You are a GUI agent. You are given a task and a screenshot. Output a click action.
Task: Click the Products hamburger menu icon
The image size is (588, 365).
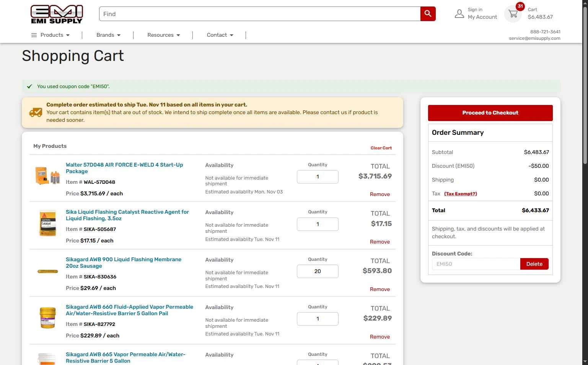tap(34, 35)
